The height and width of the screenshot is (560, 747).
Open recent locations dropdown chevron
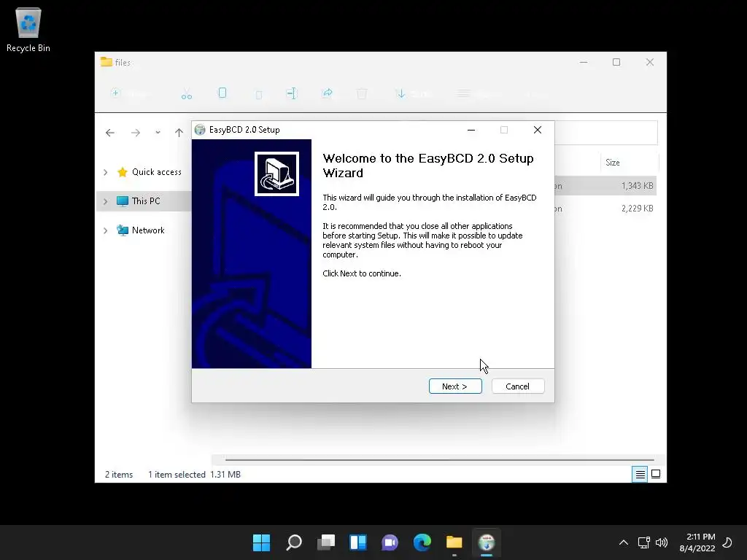(158, 133)
